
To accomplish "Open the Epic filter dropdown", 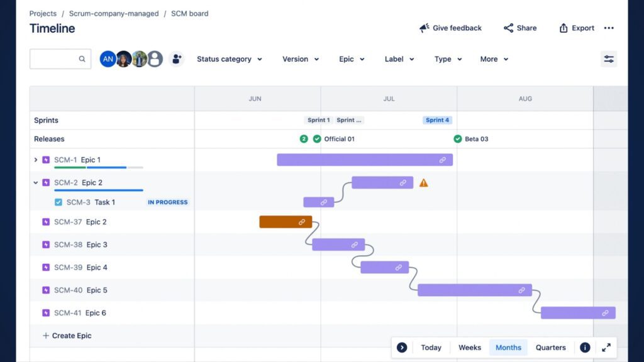I will pos(352,59).
